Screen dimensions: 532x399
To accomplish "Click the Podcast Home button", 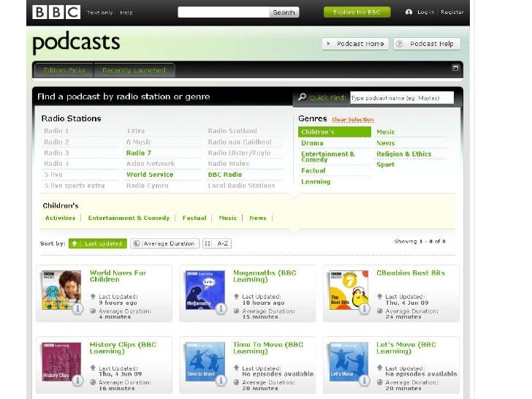I will (x=355, y=44).
